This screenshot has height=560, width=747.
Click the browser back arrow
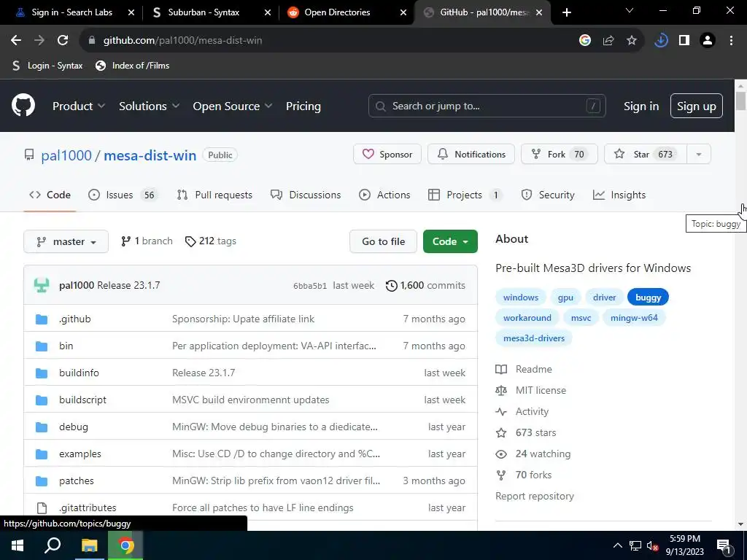pyautogui.click(x=16, y=41)
